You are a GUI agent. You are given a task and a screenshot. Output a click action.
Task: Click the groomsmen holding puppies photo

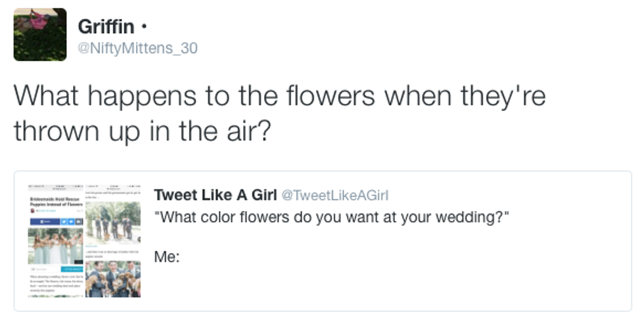pos(112,279)
